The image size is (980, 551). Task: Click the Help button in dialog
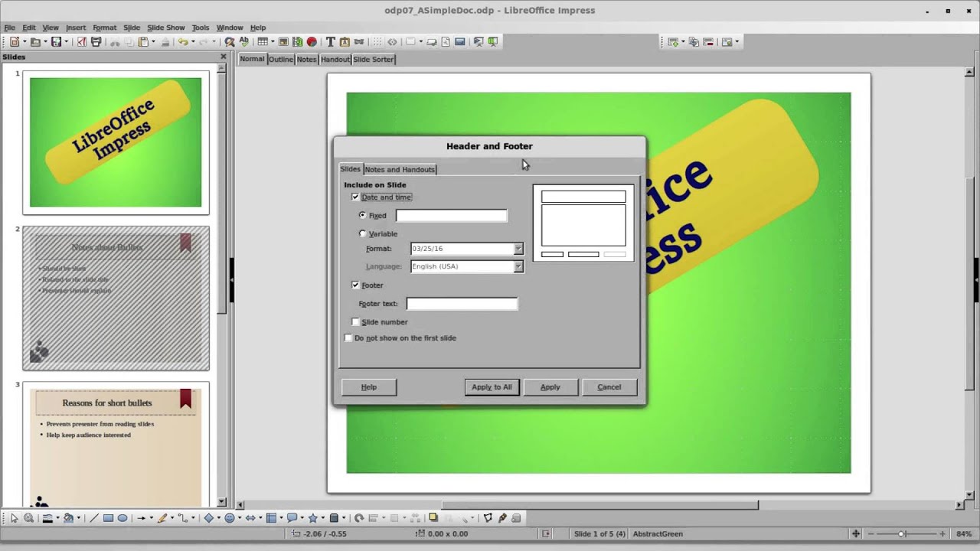(x=369, y=387)
